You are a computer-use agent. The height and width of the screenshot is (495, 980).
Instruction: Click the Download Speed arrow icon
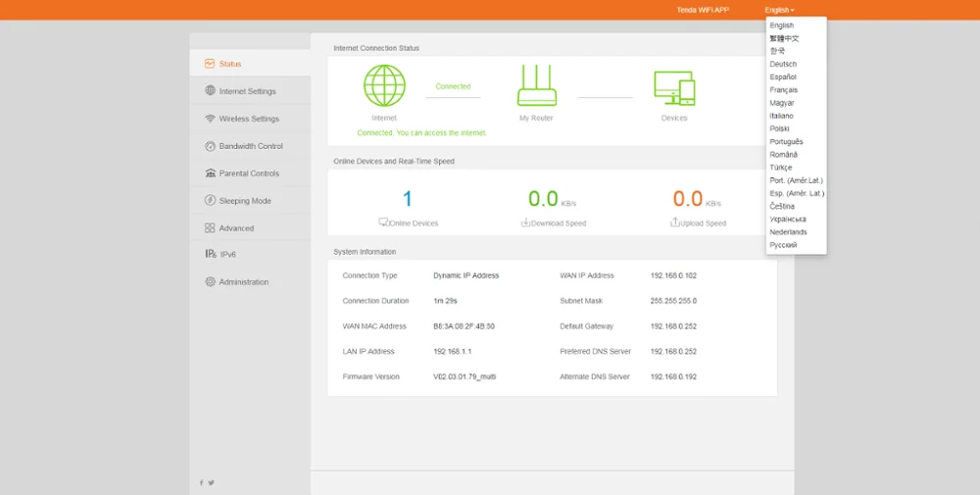point(525,223)
